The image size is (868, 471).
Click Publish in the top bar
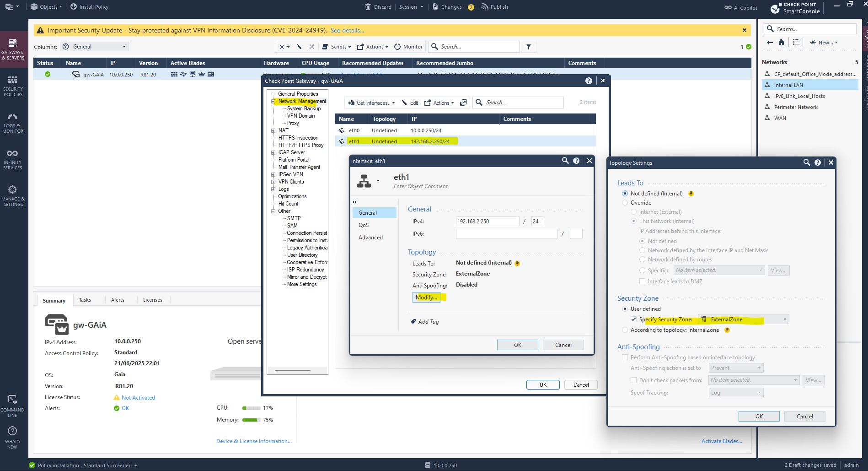pyautogui.click(x=495, y=7)
